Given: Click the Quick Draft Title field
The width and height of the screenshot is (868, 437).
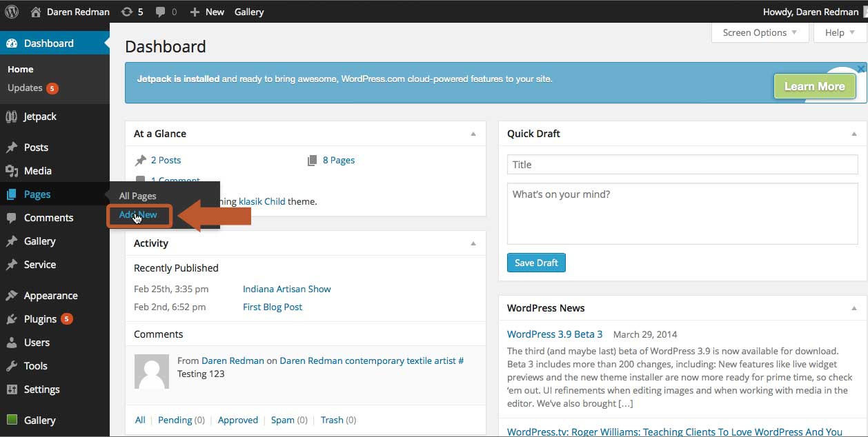Looking at the screenshot, I should coord(682,165).
